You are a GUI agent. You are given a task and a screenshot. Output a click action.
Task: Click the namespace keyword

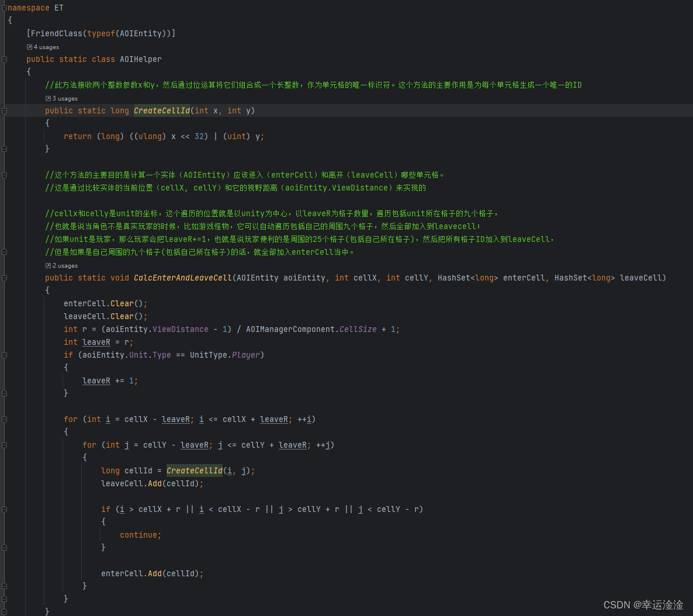pyautogui.click(x=29, y=8)
